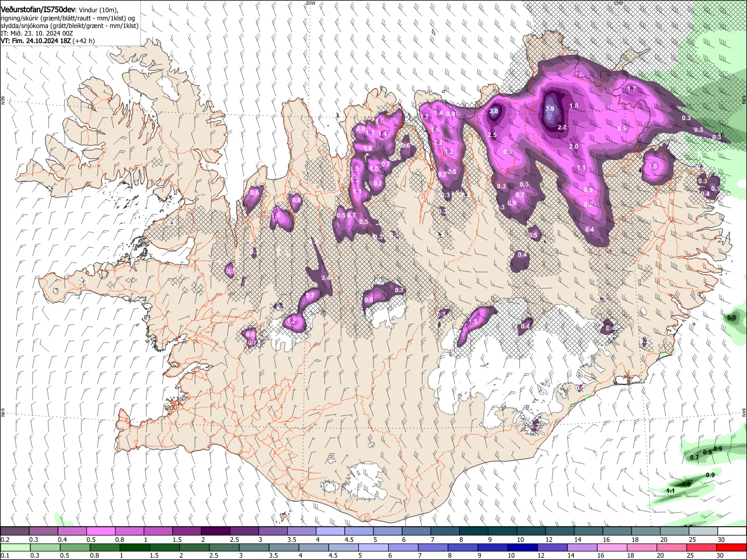Image resolution: width=747 pixels, height=560 pixels.
Task: Select the 0.1 label under the rain legend
Action: [x=5, y=555]
